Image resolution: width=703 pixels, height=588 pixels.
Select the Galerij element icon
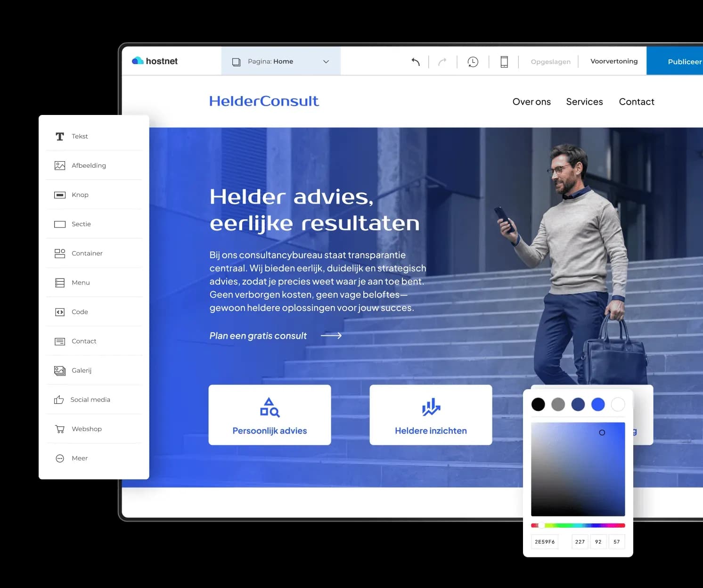click(x=60, y=370)
